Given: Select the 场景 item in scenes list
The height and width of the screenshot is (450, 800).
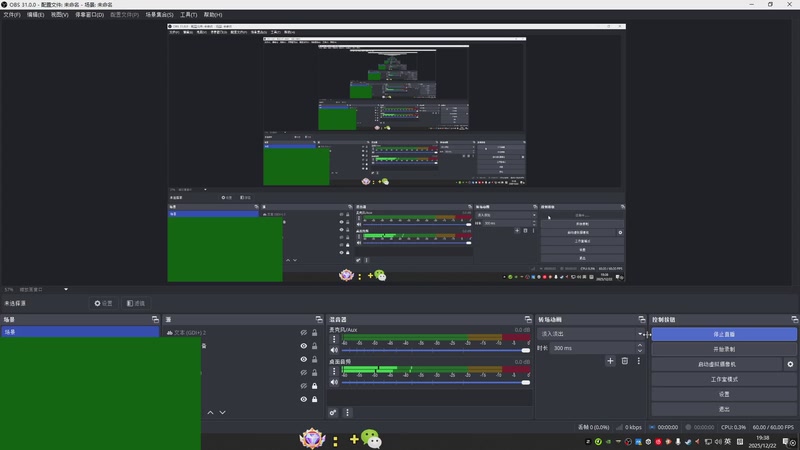Looking at the screenshot, I should [80, 332].
